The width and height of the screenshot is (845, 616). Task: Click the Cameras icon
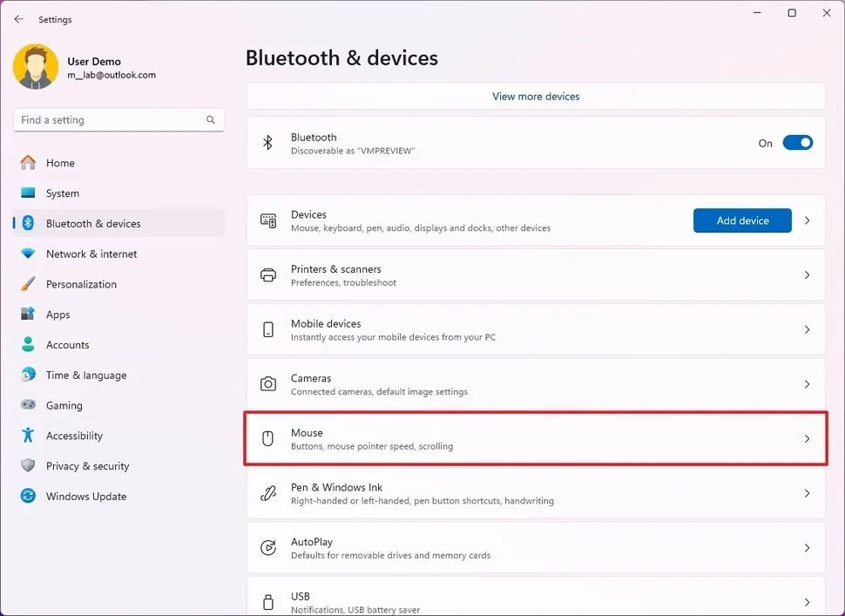(x=267, y=383)
